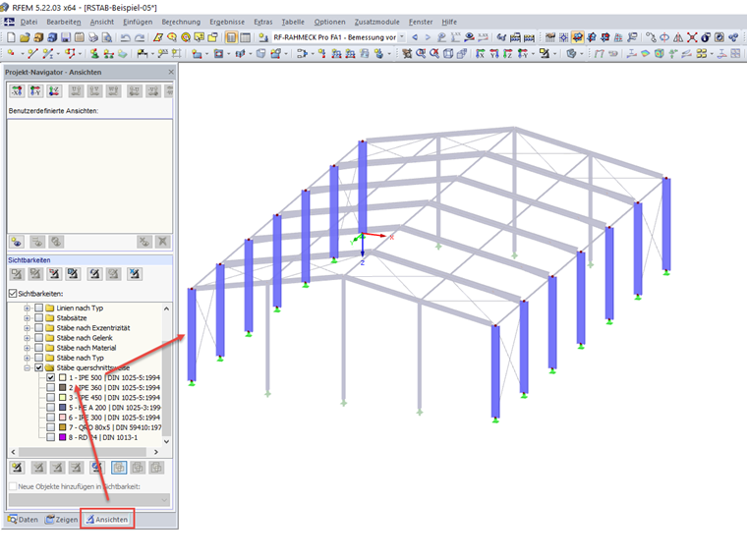This screenshot has height=560, width=747.
Task: Click the print preview icon
Action: [x=108, y=37]
